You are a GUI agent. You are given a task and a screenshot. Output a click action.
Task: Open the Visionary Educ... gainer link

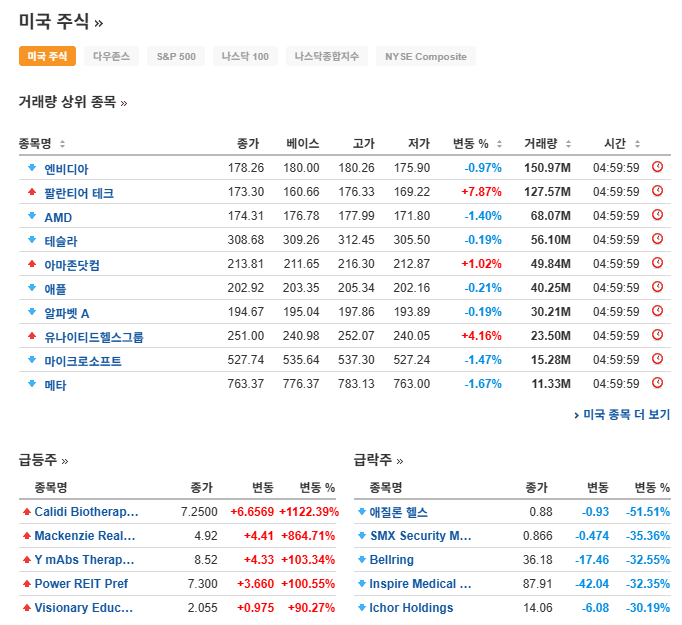(x=84, y=608)
